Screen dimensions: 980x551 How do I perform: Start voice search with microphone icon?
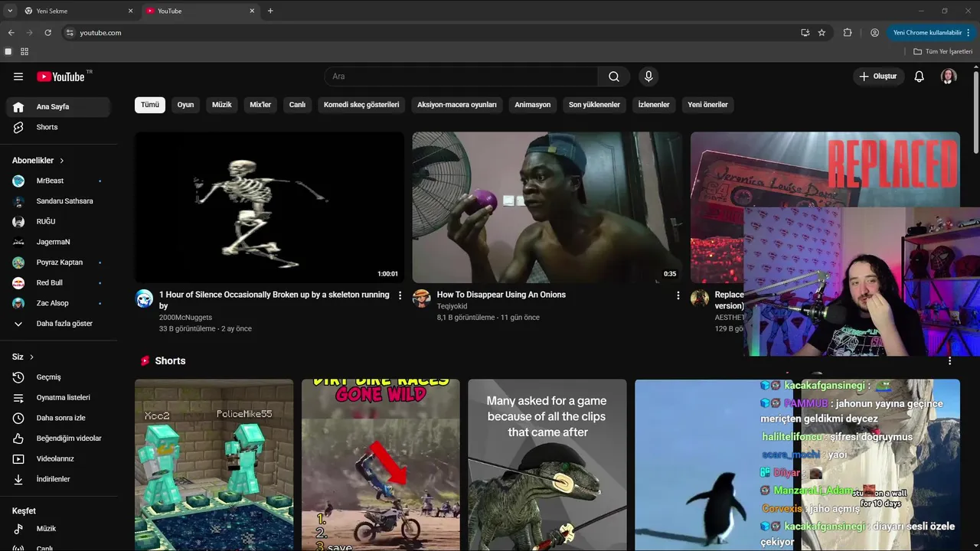[x=648, y=77]
